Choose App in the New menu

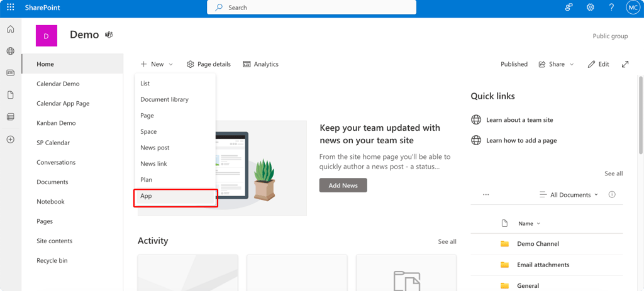coord(175,196)
